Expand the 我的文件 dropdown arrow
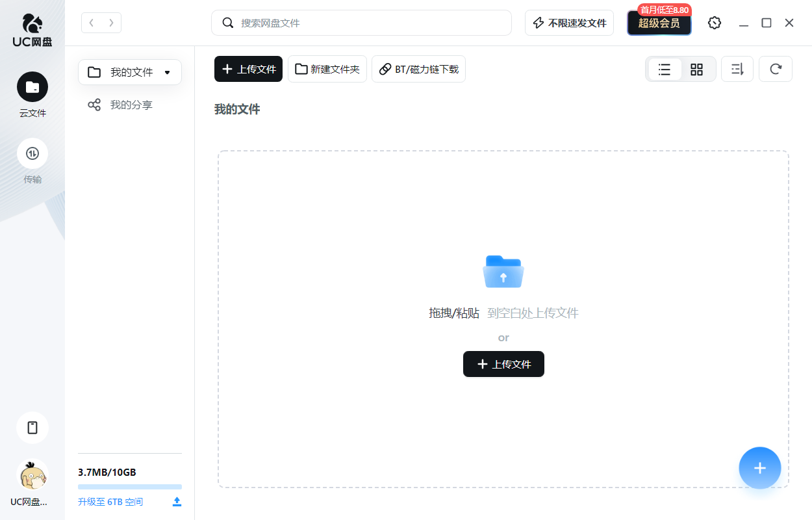Screen dimensions: 812x520 pos(168,72)
